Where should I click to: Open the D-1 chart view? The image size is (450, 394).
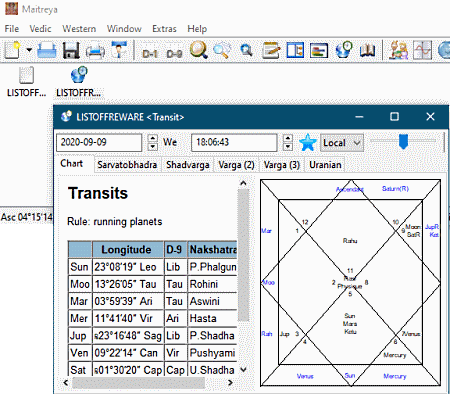150,53
